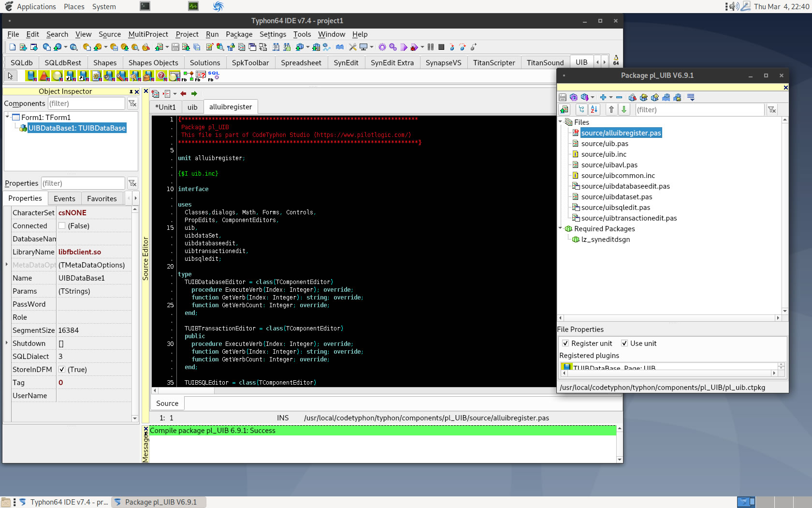Expand the Shutdown property row

(7, 343)
